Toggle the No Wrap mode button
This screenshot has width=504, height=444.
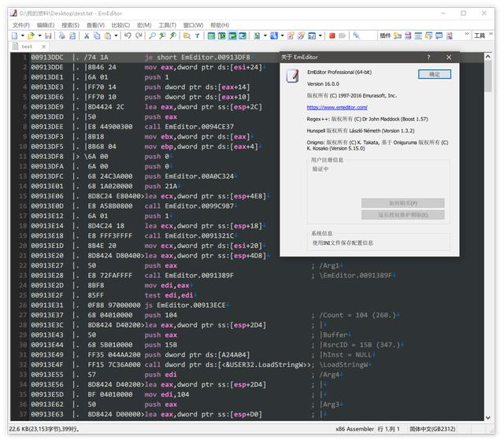(x=211, y=35)
